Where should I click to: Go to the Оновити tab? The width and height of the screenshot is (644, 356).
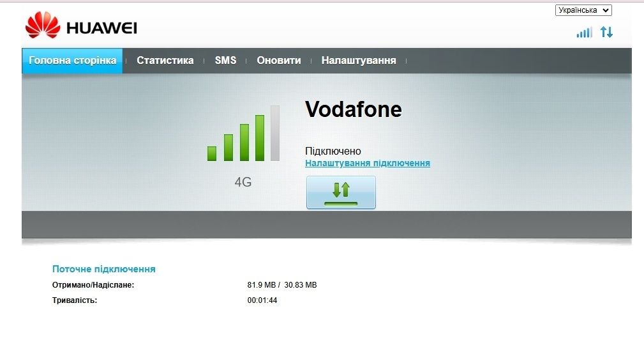point(279,61)
